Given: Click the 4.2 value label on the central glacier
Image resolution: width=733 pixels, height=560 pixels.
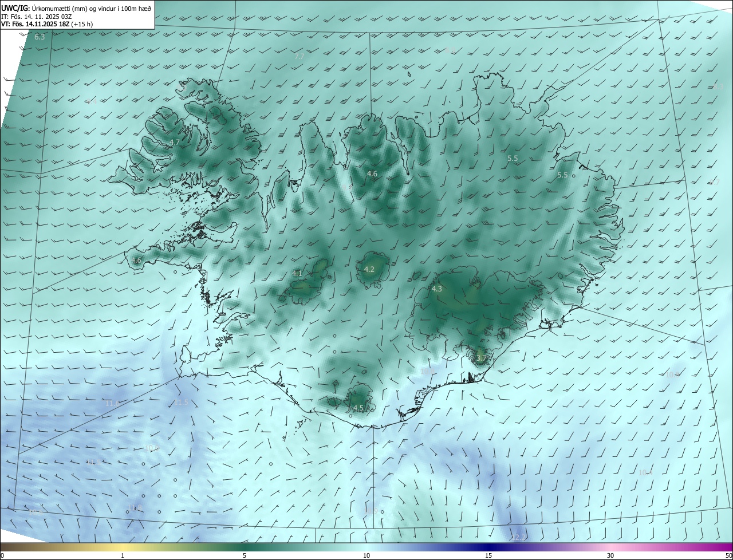Looking at the screenshot, I should (369, 269).
